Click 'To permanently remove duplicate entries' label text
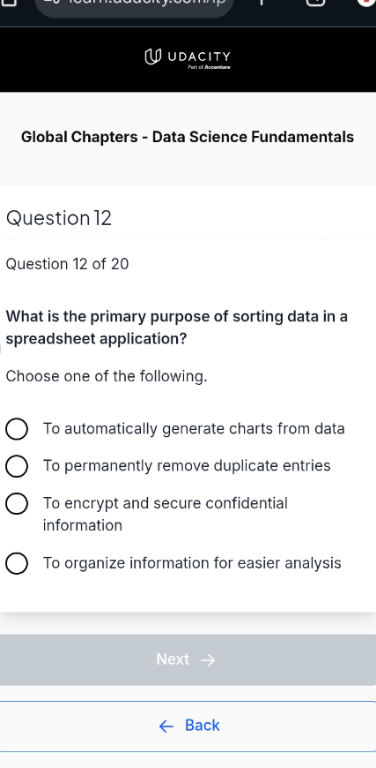The image size is (376, 768). (x=187, y=466)
